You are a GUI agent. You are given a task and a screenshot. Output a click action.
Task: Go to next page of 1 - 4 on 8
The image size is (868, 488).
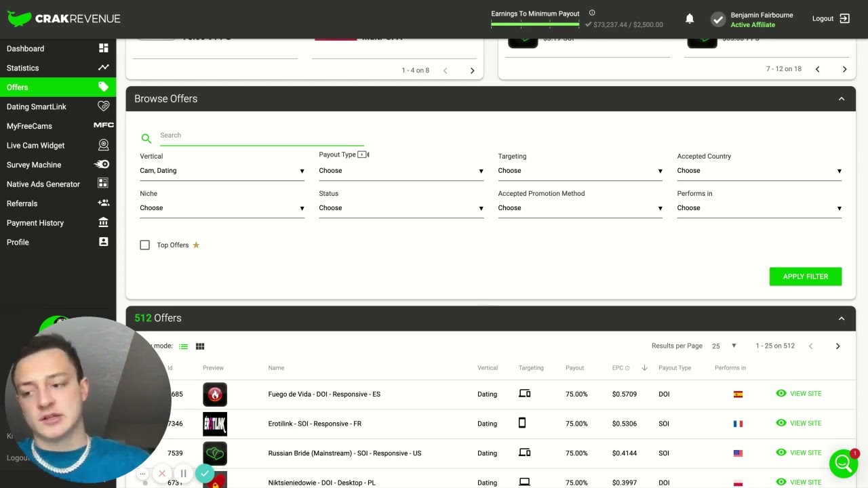[x=473, y=70]
